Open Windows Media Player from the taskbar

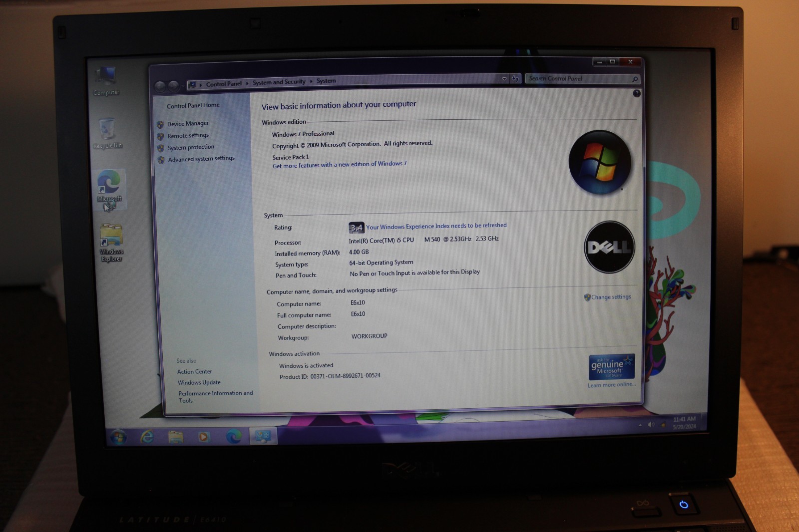click(203, 437)
